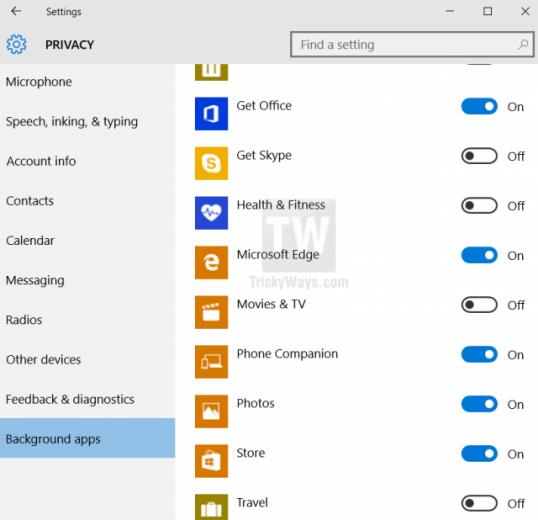Viewport: 538px width, 520px height.
Task: Select Calendar in the sidebar
Action: coord(87,240)
